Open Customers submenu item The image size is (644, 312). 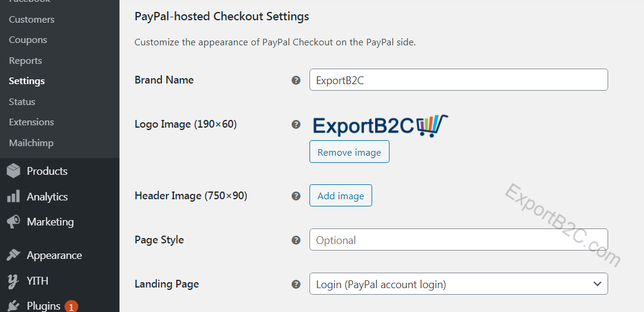(32, 19)
